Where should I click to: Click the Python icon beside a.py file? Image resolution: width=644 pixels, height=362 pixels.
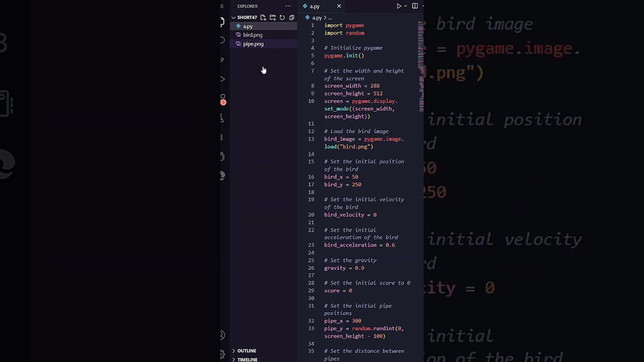(238, 26)
